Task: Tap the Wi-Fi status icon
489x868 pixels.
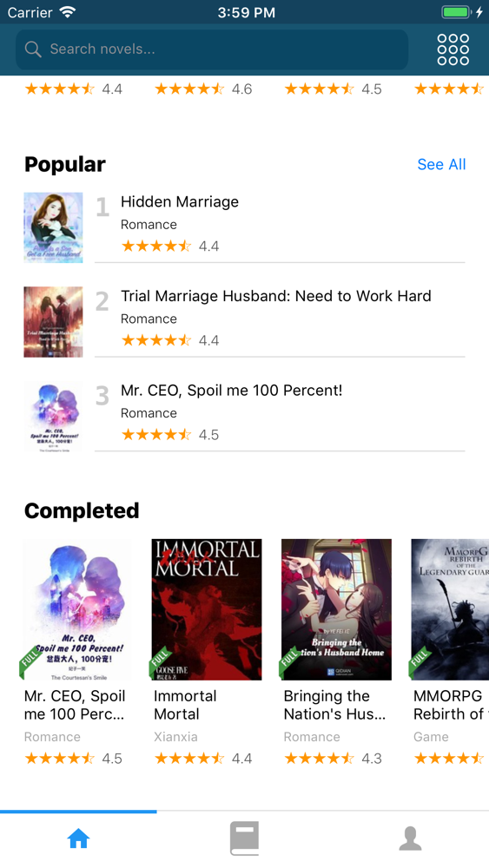Action: [68, 12]
